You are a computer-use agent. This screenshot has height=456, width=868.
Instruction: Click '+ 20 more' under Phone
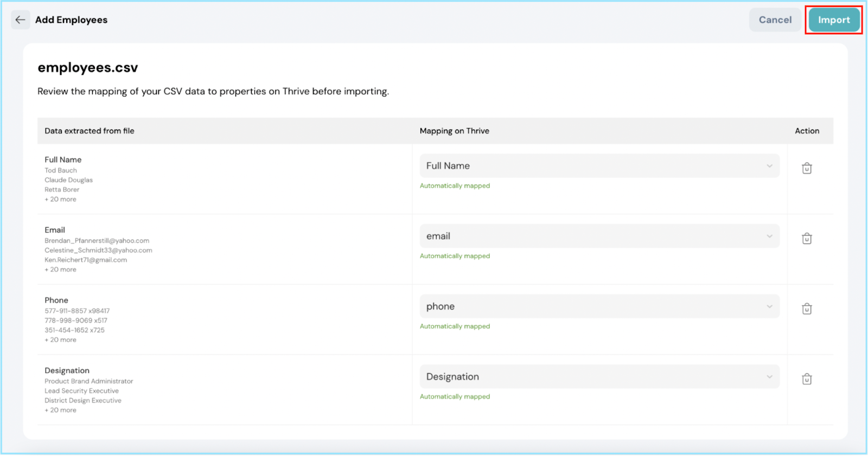[x=61, y=340]
